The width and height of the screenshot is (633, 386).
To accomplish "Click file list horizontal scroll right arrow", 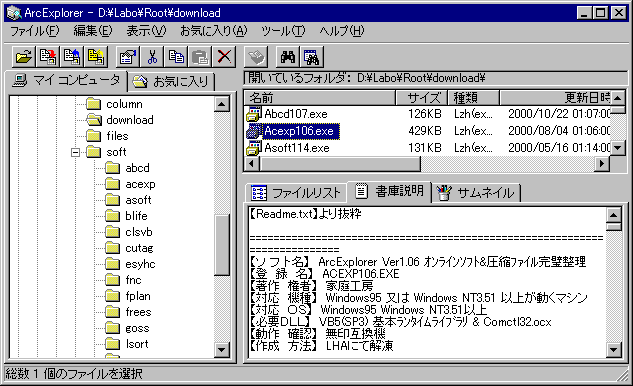I will 603,164.
